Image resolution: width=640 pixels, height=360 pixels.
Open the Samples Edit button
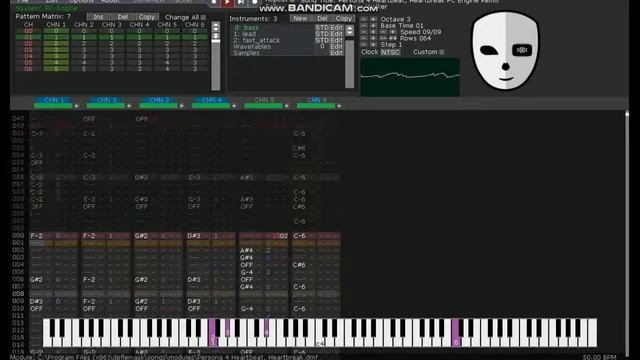[336, 53]
